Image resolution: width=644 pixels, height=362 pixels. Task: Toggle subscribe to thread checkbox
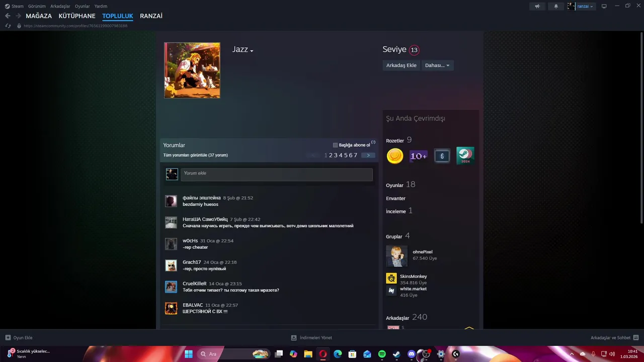tap(335, 145)
